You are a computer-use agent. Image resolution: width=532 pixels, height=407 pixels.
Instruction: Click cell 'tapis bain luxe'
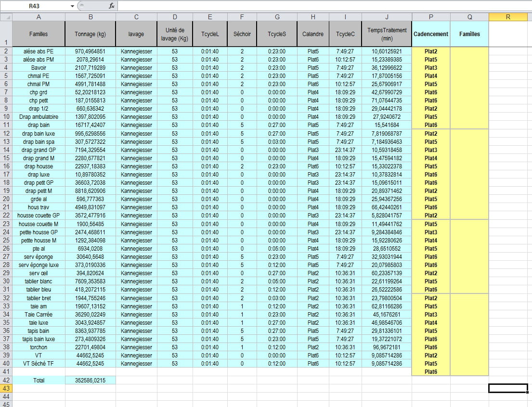39,339
